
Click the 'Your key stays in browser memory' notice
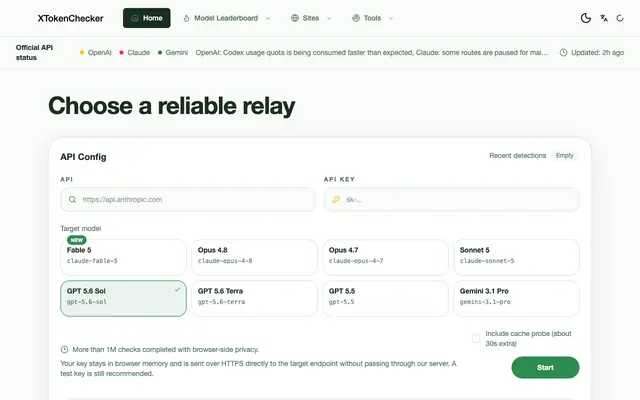pyautogui.click(x=258, y=369)
